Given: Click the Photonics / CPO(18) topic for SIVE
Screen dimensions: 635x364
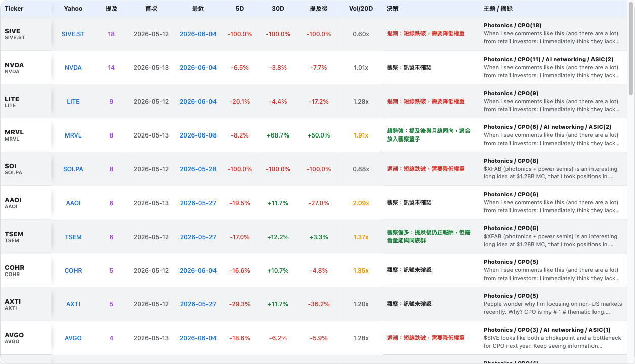Looking at the screenshot, I should point(513,26).
